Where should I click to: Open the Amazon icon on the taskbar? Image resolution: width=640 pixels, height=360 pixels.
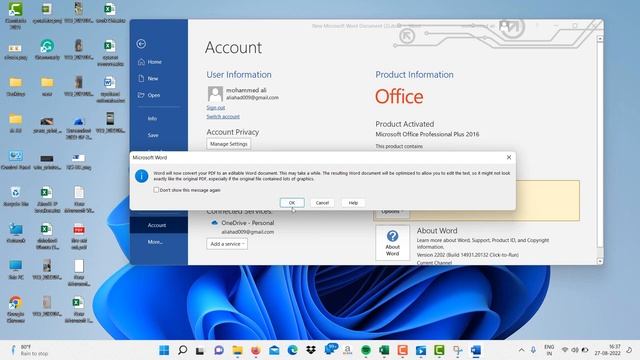click(x=347, y=350)
